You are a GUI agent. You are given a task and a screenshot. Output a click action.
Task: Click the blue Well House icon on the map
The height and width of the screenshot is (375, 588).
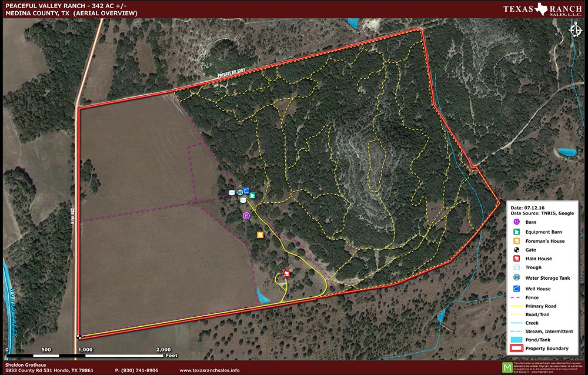click(x=248, y=190)
